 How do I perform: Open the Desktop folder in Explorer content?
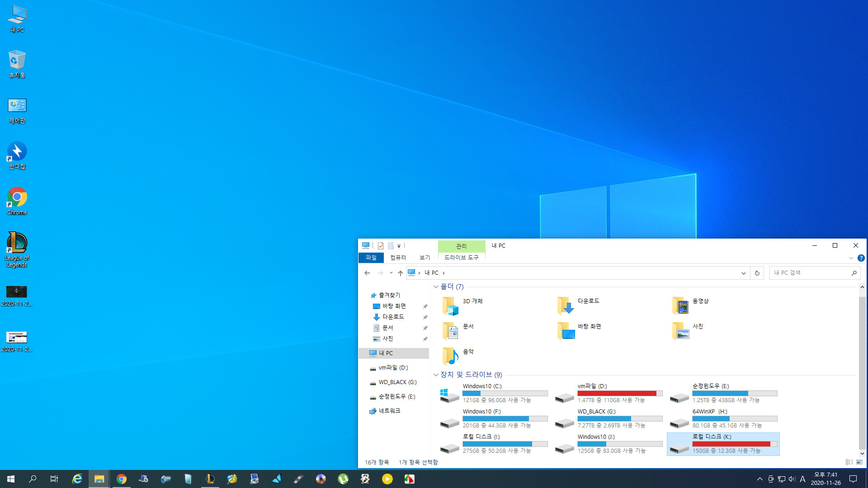coord(580,331)
